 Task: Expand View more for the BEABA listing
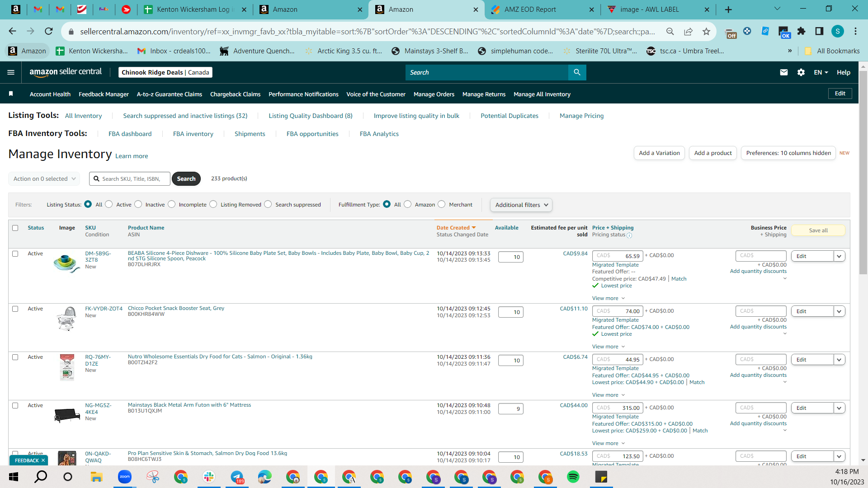[609, 298]
